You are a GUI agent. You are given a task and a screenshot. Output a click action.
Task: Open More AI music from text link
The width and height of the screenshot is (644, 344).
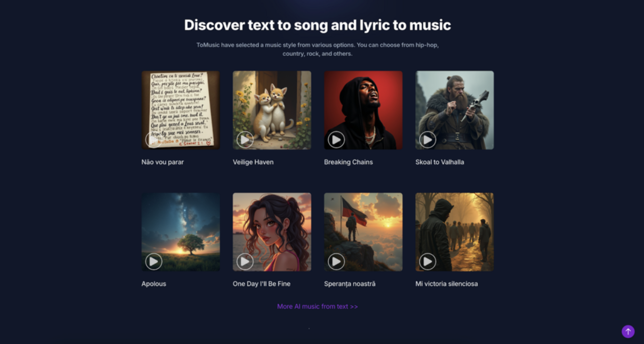tap(317, 306)
